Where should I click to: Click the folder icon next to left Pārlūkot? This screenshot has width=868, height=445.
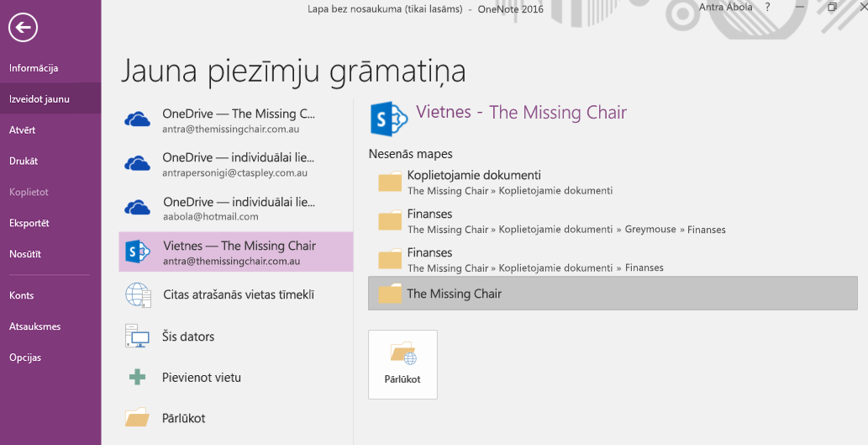[x=137, y=417]
